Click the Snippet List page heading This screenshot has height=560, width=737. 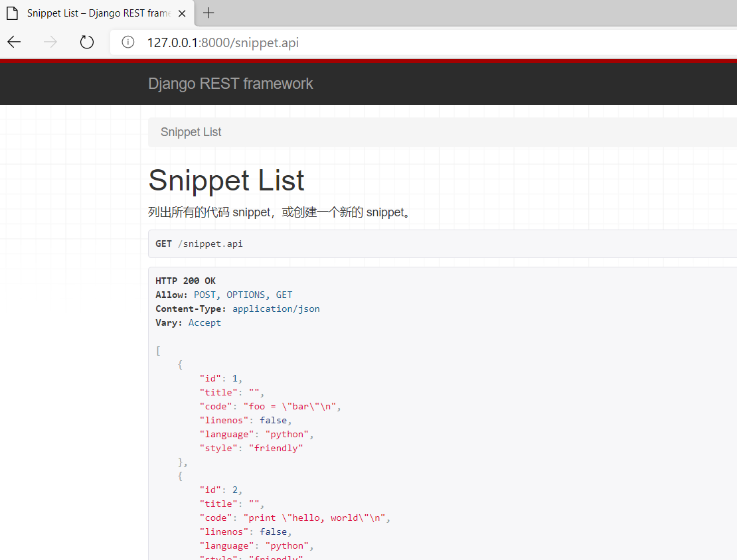coord(226,180)
